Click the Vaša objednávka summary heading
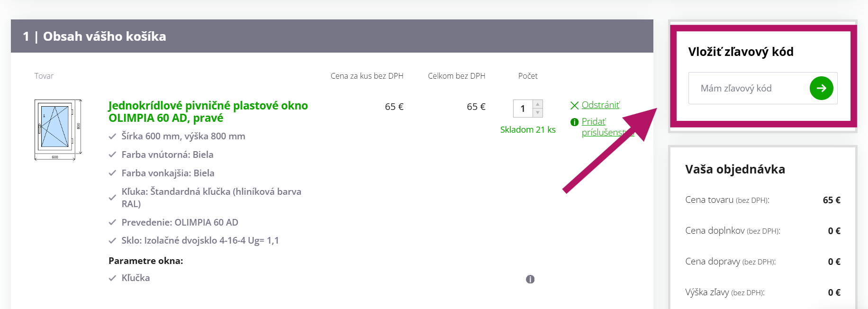 coord(735,169)
